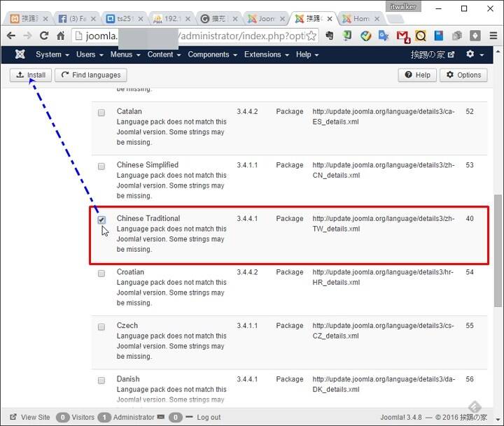Screen dimensions: 504x426
Task: Click the Catalan version 3.4.4.2 cell
Action: click(x=247, y=111)
